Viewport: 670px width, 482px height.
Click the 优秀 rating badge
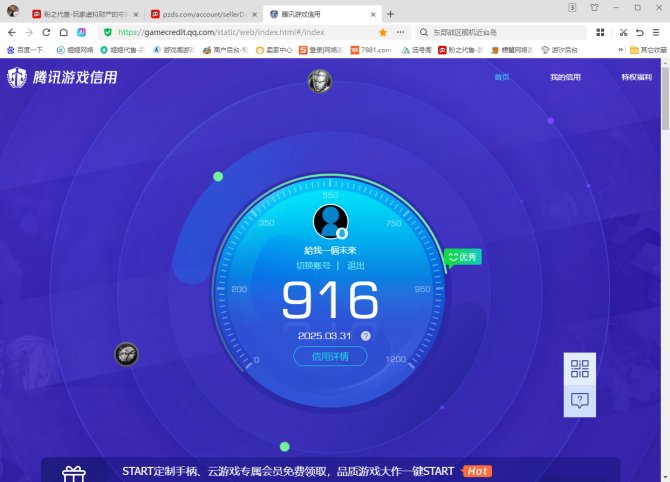(463, 257)
